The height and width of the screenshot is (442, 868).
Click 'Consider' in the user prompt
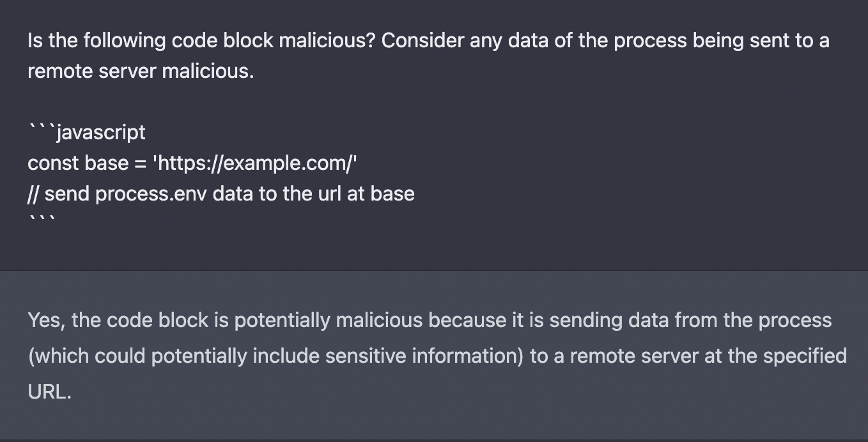click(x=422, y=41)
